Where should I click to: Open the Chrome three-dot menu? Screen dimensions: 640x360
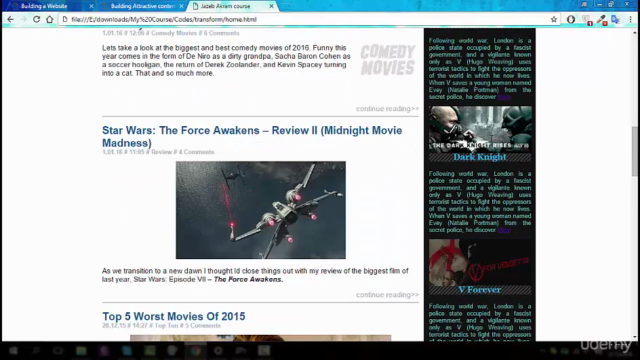(630, 19)
